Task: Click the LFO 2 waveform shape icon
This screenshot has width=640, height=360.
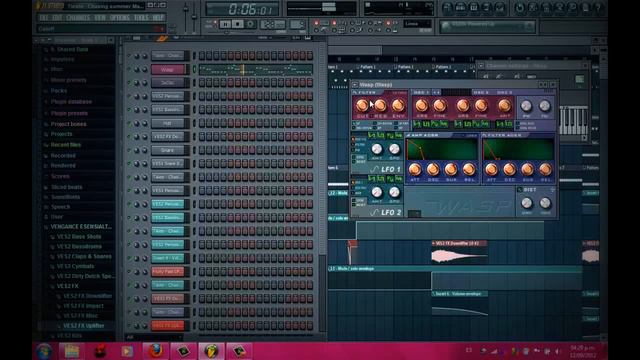Action: coord(374,212)
